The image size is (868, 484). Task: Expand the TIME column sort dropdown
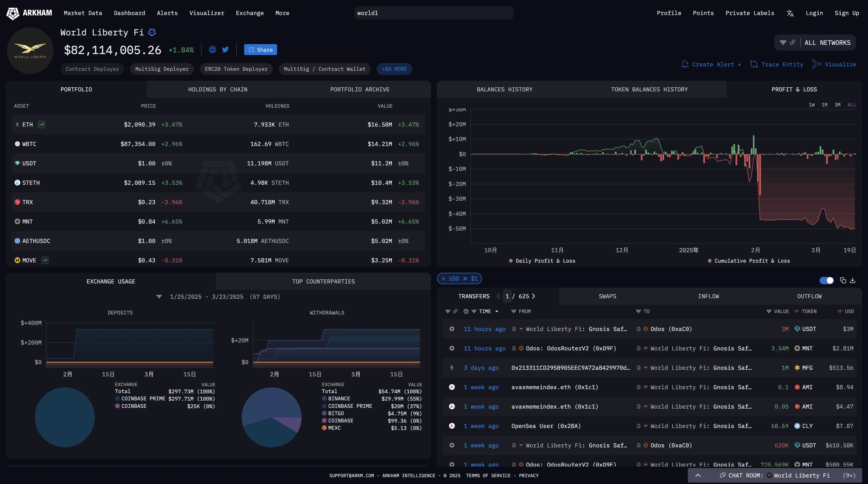click(x=497, y=311)
